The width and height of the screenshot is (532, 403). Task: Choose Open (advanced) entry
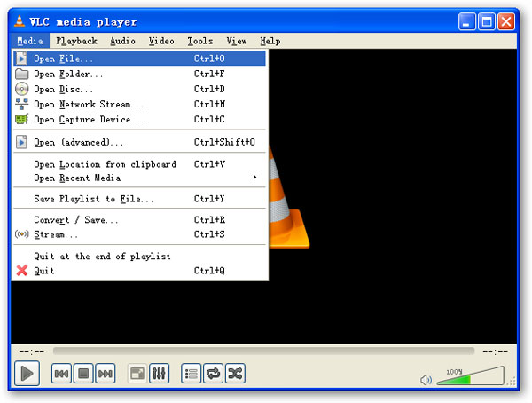click(x=139, y=142)
